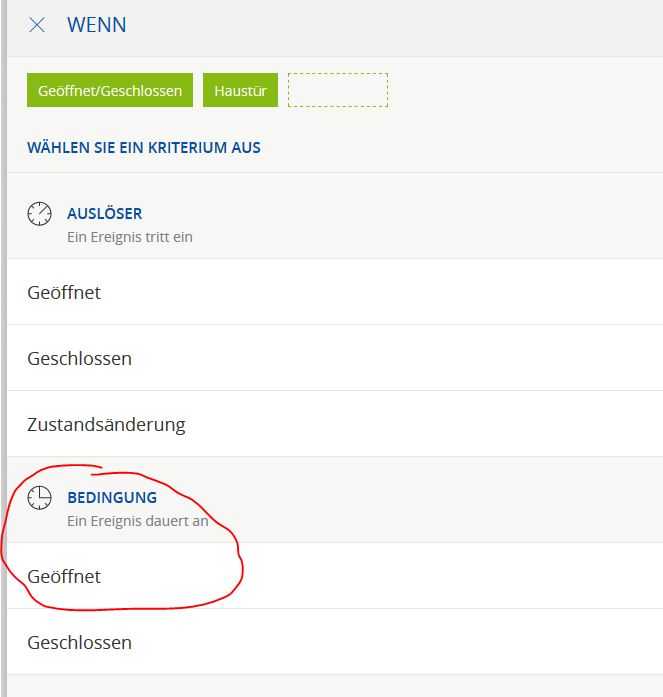
Task: Click the Auslöser stopwatch icon
Action: (39, 213)
